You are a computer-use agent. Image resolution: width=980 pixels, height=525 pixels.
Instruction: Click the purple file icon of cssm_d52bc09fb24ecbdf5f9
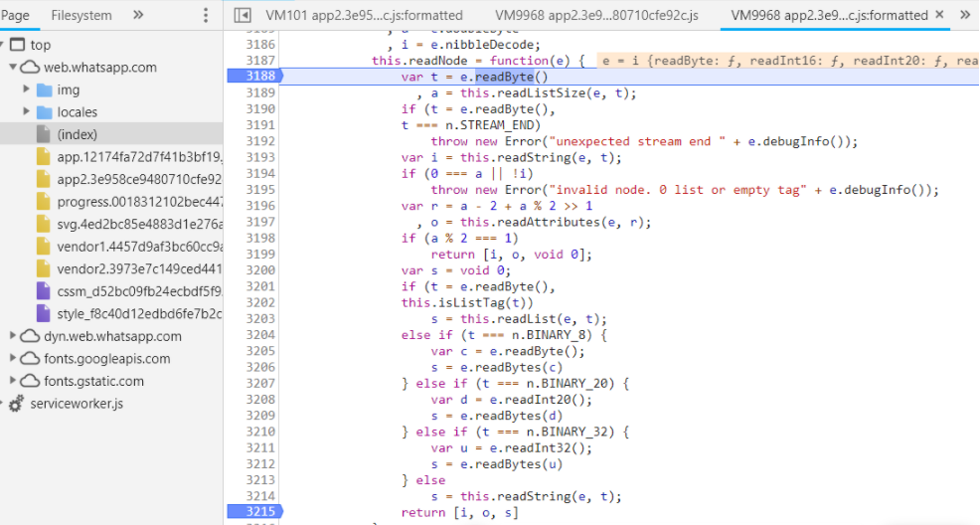point(43,291)
